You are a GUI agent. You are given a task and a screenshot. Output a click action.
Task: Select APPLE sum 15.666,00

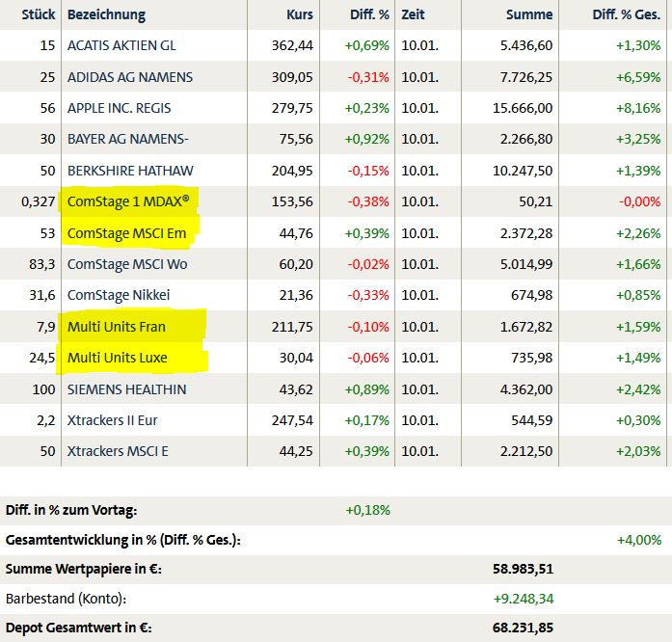pyautogui.click(x=523, y=108)
